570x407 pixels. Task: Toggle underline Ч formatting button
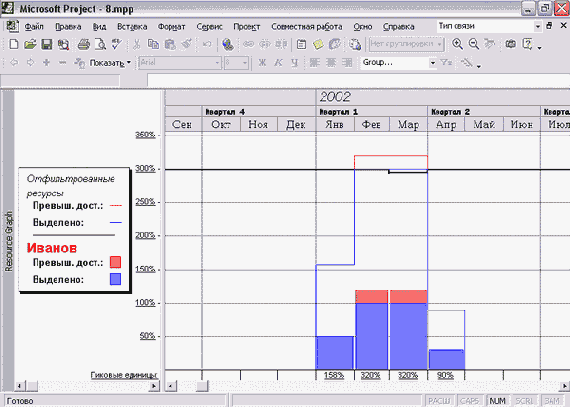pyautogui.click(x=294, y=63)
